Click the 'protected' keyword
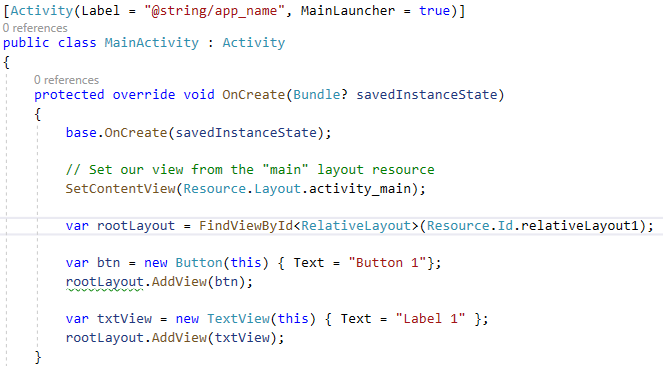 coord(69,95)
